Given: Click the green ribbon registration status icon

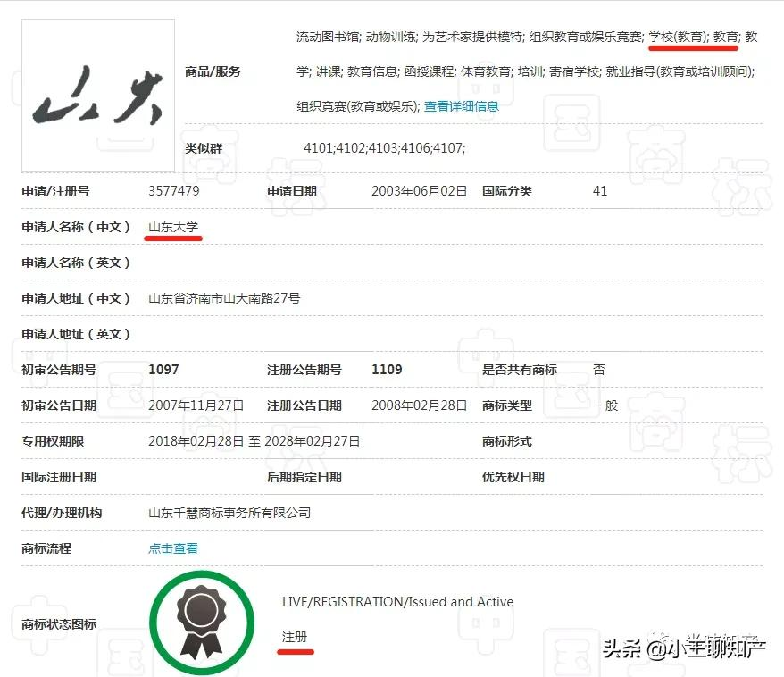Looking at the screenshot, I should click(x=202, y=623).
